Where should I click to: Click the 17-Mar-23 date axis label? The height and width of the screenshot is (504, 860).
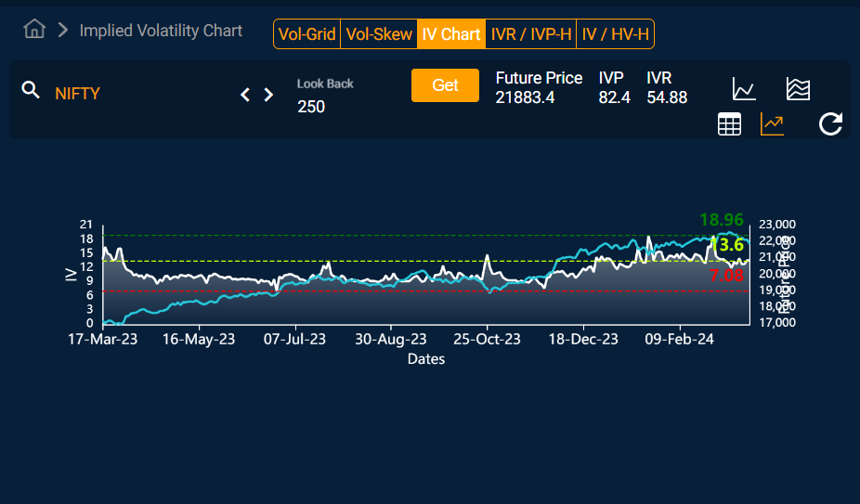[x=102, y=340]
